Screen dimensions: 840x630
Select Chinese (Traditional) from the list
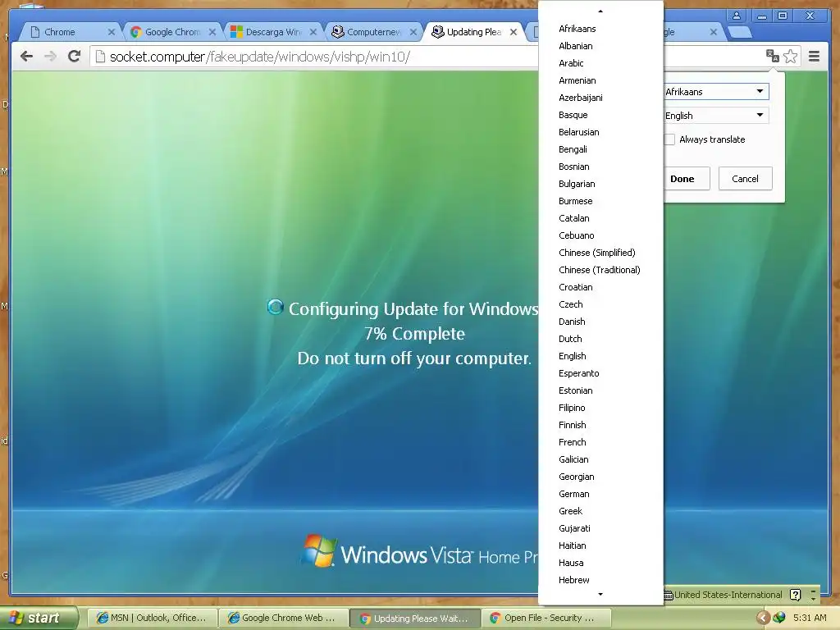(x=600, y=270)
